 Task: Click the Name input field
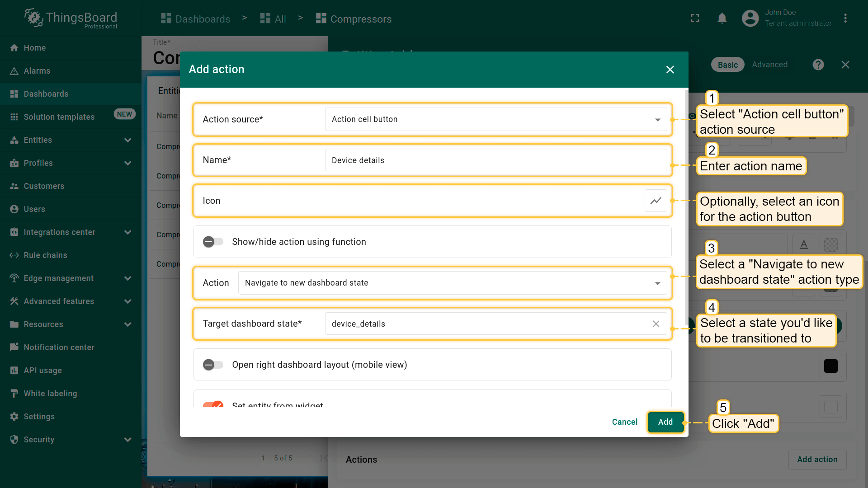click(495, 160)
